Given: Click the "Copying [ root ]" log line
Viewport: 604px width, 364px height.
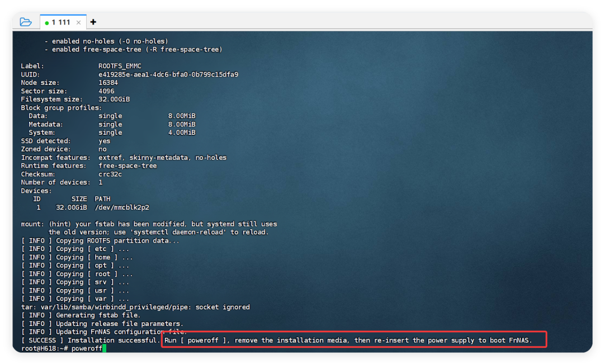Looking at the screenshot, I should point(77,274).
